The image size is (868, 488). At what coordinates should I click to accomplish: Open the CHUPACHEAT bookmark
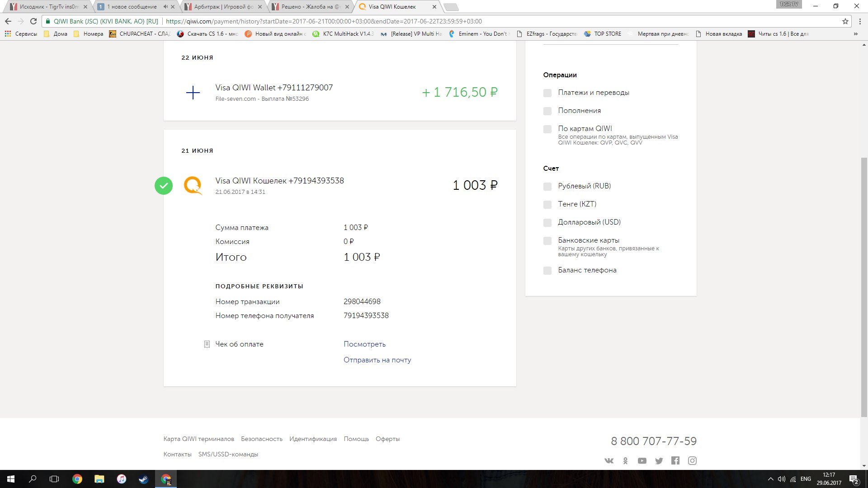coord(140,34)
